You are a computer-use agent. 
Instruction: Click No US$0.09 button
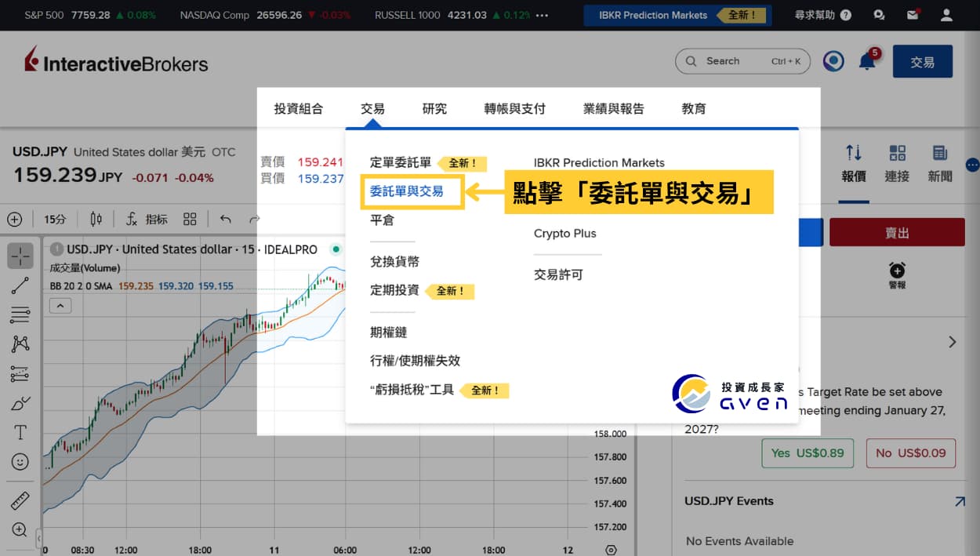point(910,453)
